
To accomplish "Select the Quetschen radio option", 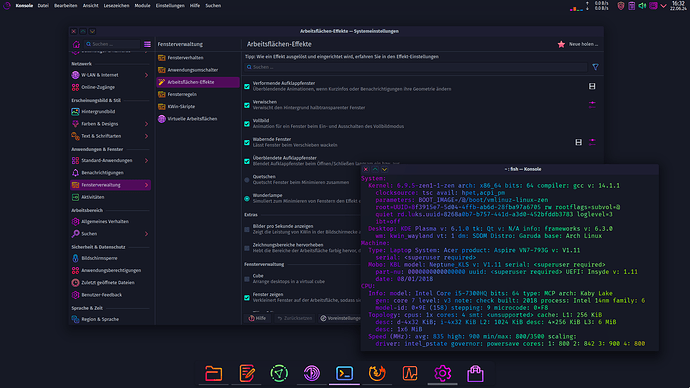I will click(x=247, y=179).
